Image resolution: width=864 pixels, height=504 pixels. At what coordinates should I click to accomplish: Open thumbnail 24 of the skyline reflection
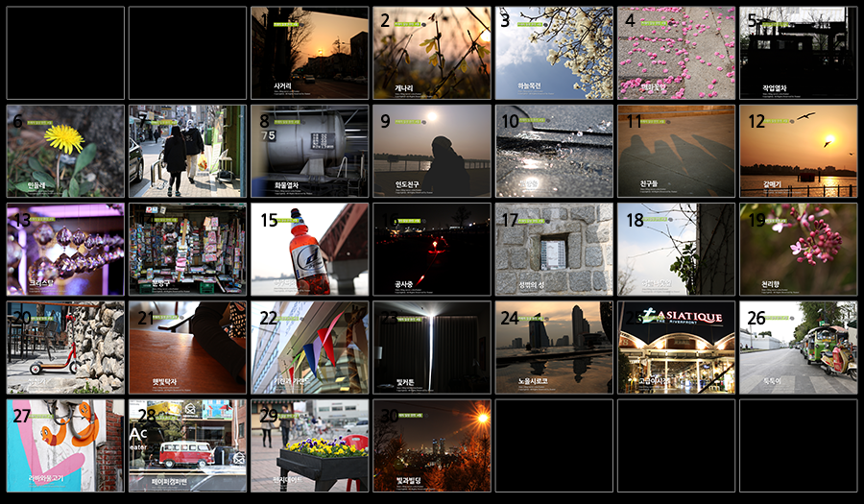click(554, 348)
